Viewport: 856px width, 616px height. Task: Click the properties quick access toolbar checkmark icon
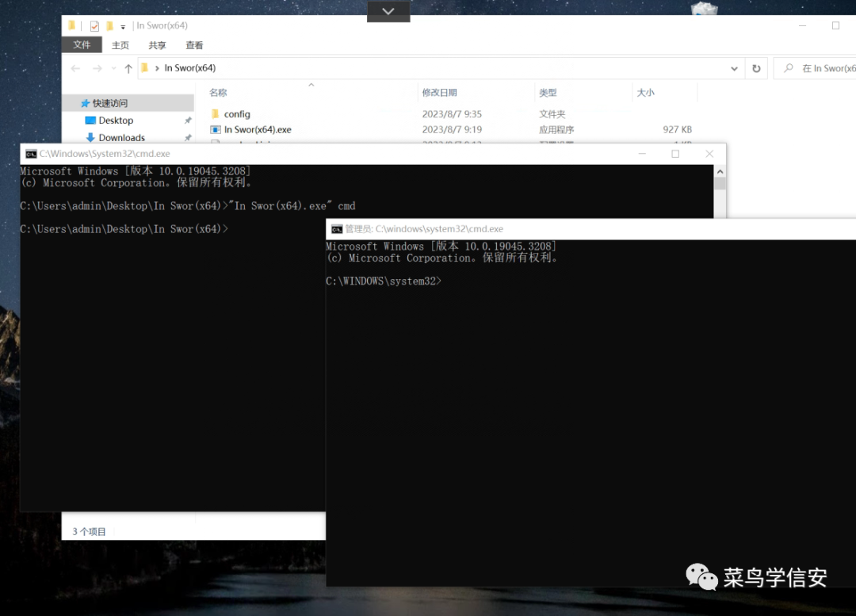pyautogui.click(x=94, y=25)
